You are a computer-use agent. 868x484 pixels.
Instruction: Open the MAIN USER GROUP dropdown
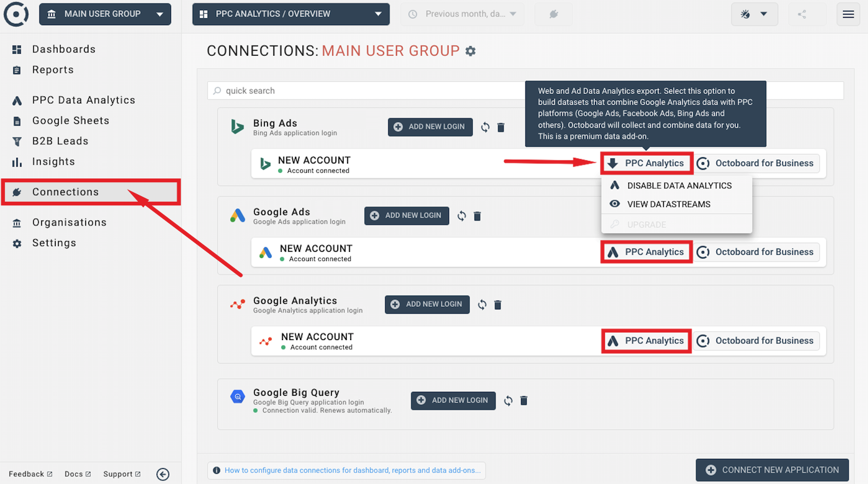(105, 14)
